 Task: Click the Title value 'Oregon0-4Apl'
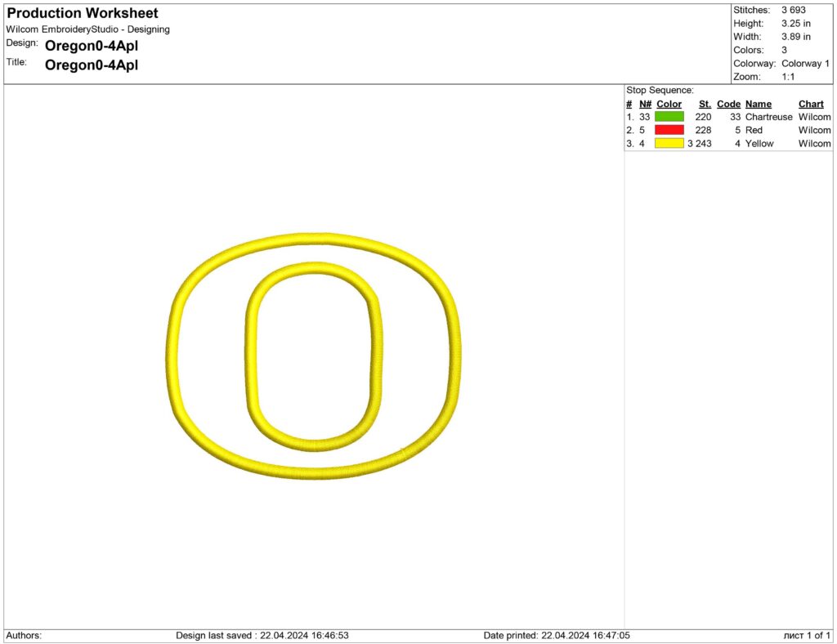[92, 65]
